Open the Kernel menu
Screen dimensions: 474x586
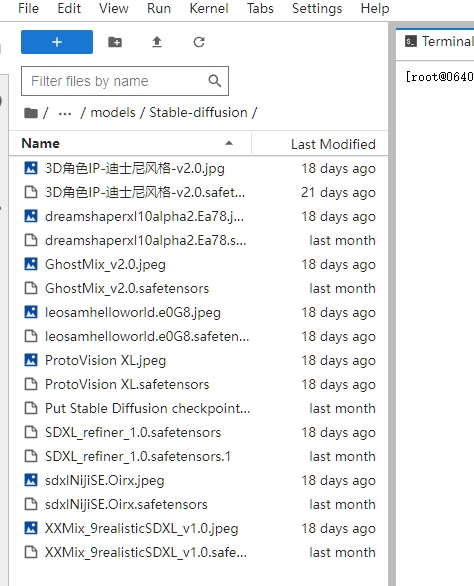pyautogui.click(x=209, y=8)
